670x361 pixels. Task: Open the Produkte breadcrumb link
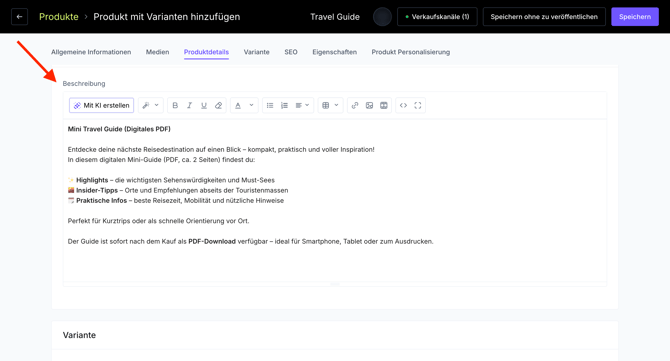click(59, 17)
